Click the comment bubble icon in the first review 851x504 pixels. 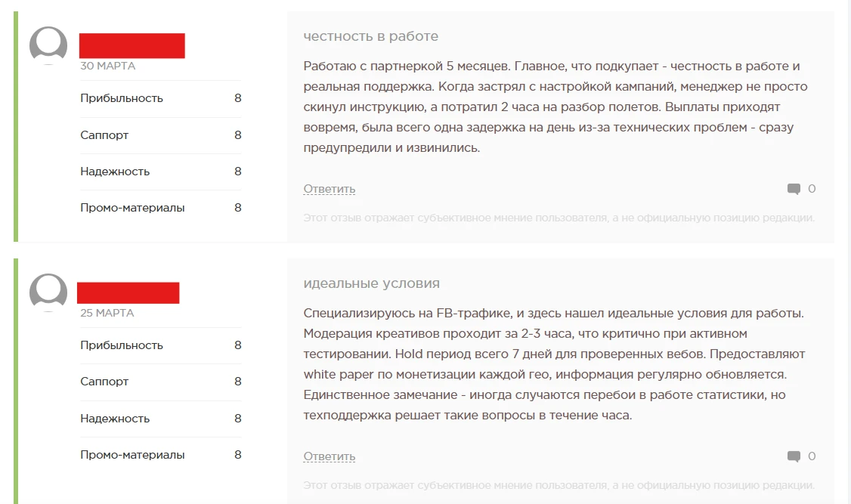pos(794,189)
